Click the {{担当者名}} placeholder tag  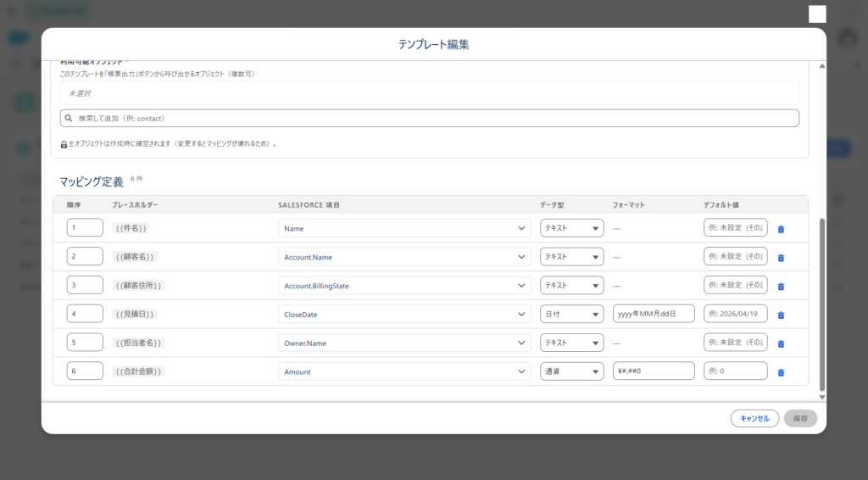[138, 343]
